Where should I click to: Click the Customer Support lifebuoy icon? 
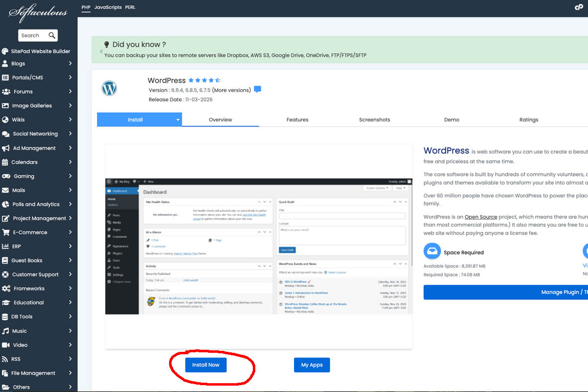5,275
